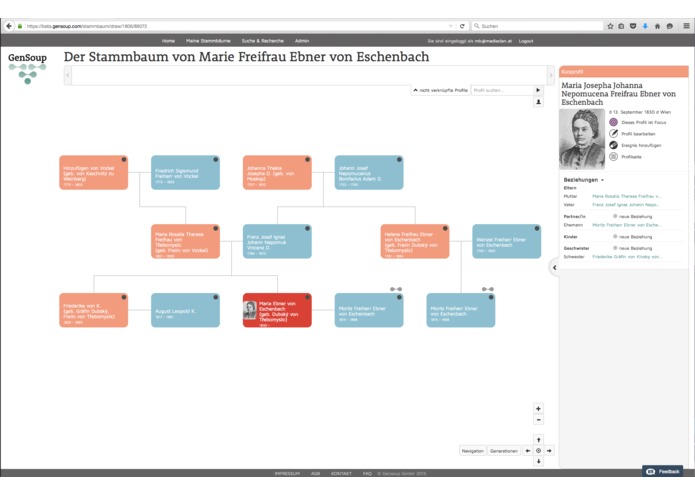This screenshot has width=695, height=494.
Task: Collapse the side panel with left chevron
Action: [x=554, y=268]
